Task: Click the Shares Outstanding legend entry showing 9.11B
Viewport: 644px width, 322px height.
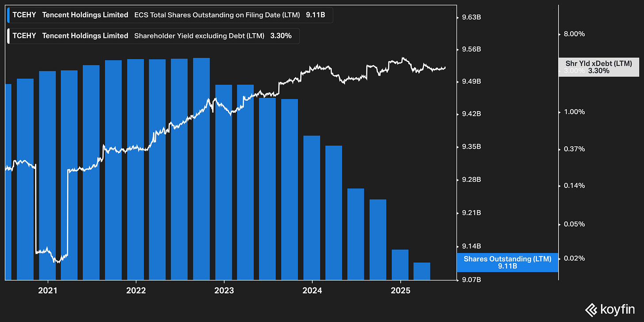Action: coord(170,15)
